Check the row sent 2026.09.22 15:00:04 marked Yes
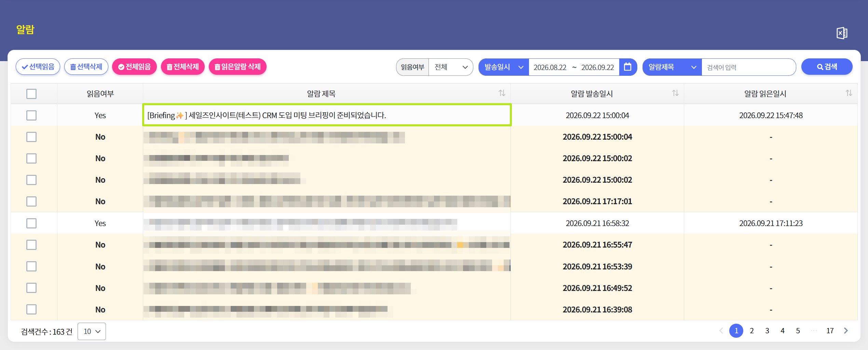Image resolution: width=868 pixels, height=350 pixels. (31, 115)
